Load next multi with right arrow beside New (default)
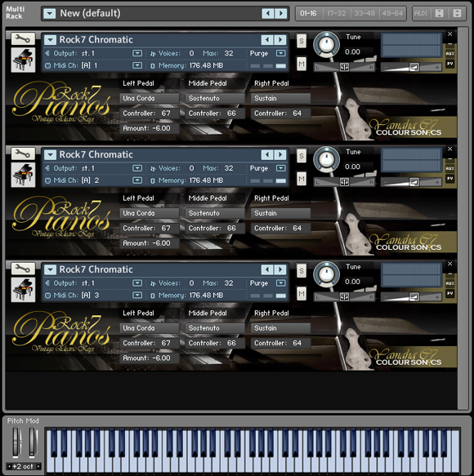Screen dimensions: 474x476 coord(281,13)
